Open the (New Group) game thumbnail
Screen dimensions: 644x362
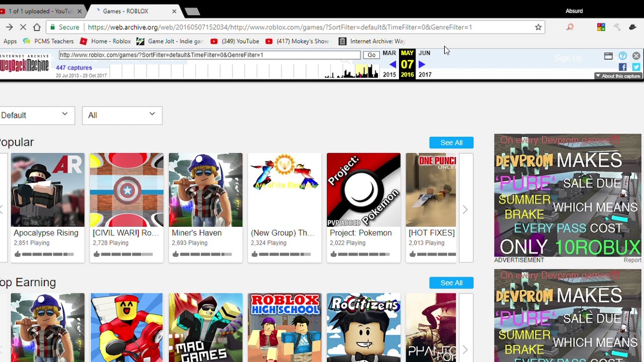[285, 190]
